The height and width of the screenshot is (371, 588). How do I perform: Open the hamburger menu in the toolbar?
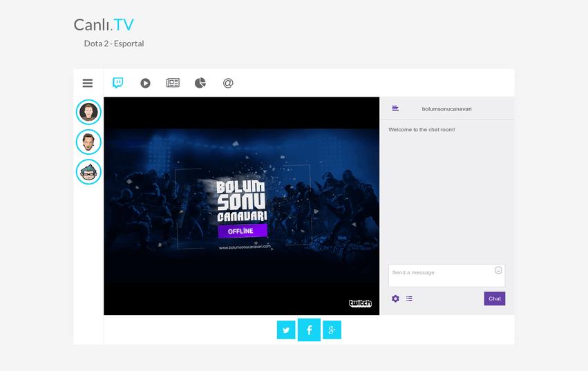88,83
